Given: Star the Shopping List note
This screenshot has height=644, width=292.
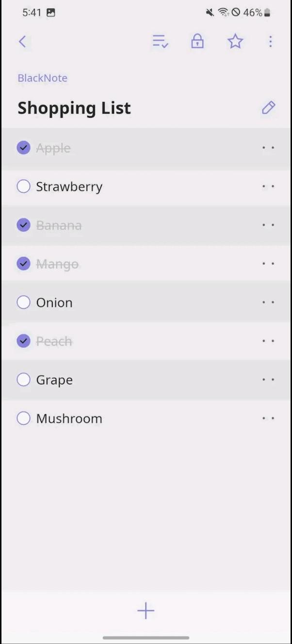Looking at the screenshot, I should [x=235, y=41].
